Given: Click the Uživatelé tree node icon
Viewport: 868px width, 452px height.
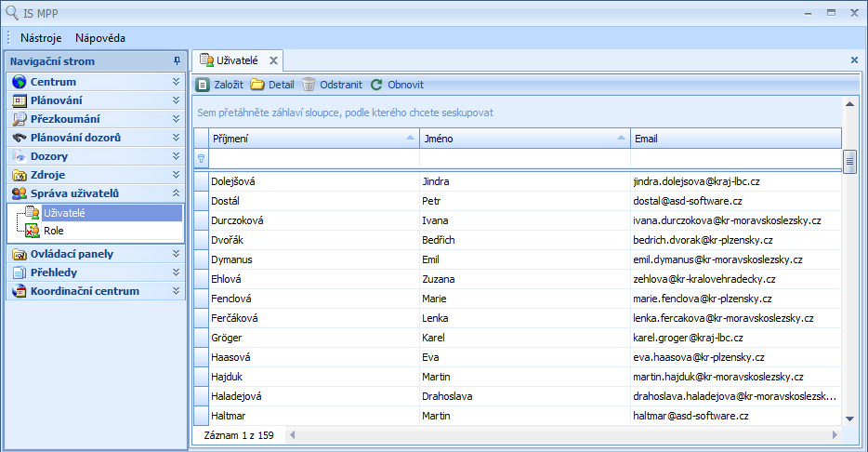Looking at the screenshot, I should click(33, 212).
